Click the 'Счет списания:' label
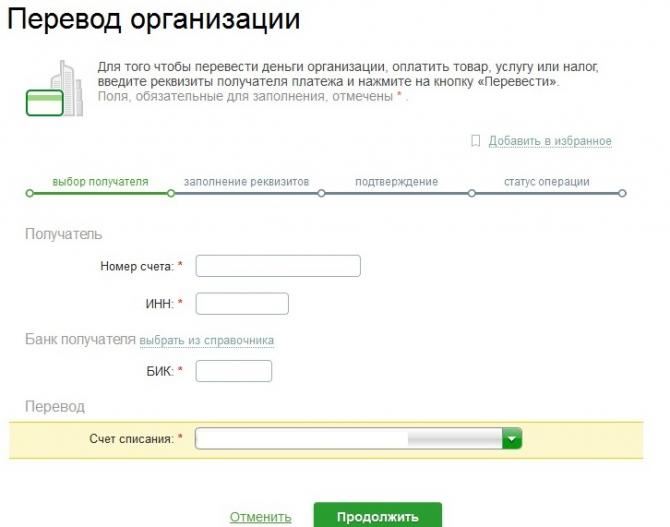Screen dimensions: 670x527 click(x=132, y=439)
